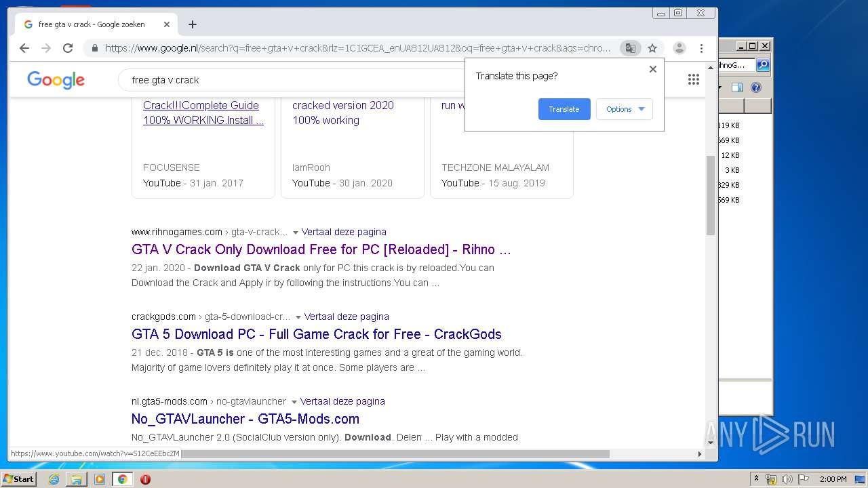This screenshot has height=488, width=868.
Task: Open 'Crack!!!Complete Guide 100% WORKING' video link
Action: click(x=203, y=113)
